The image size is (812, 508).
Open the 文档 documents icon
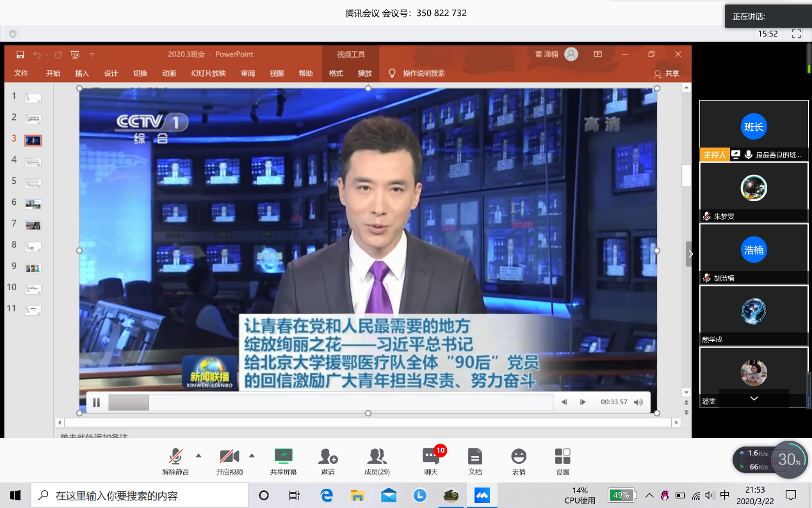click(x=475, y=461)
